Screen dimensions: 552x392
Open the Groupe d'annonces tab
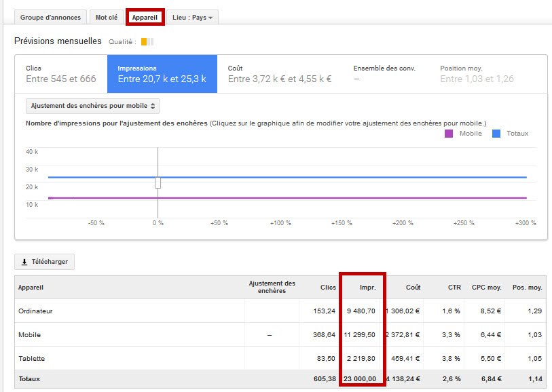tap(50, 17)
